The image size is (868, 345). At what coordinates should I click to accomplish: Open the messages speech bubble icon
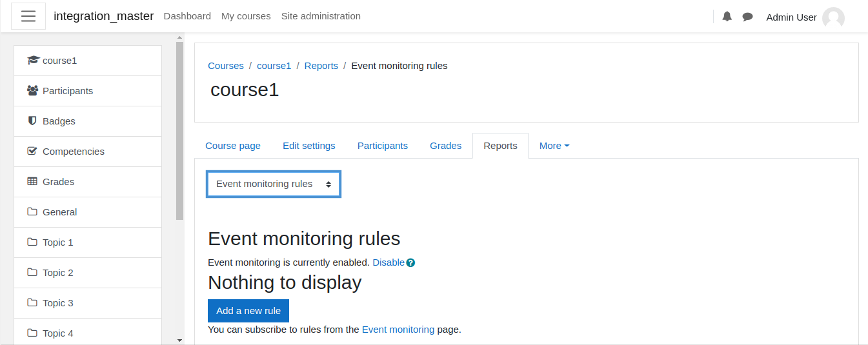pyautogui.click(x=748, y=17)
